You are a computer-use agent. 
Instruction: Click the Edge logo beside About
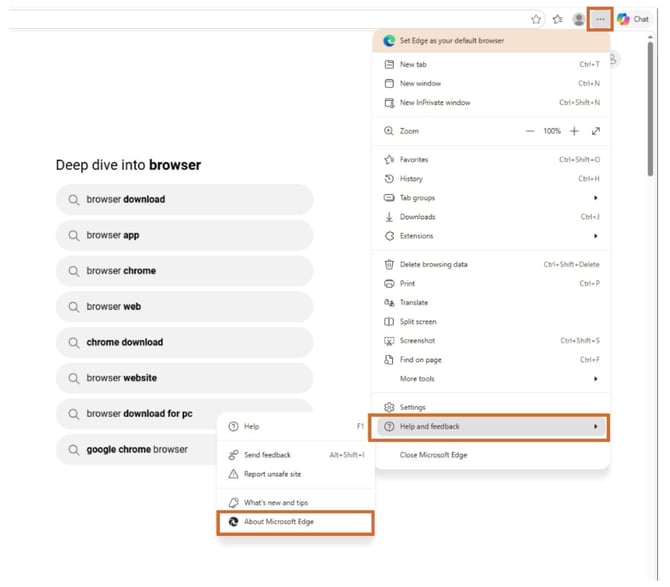233,522
